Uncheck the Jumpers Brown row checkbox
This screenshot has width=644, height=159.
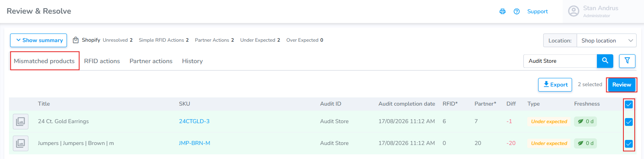628,144
